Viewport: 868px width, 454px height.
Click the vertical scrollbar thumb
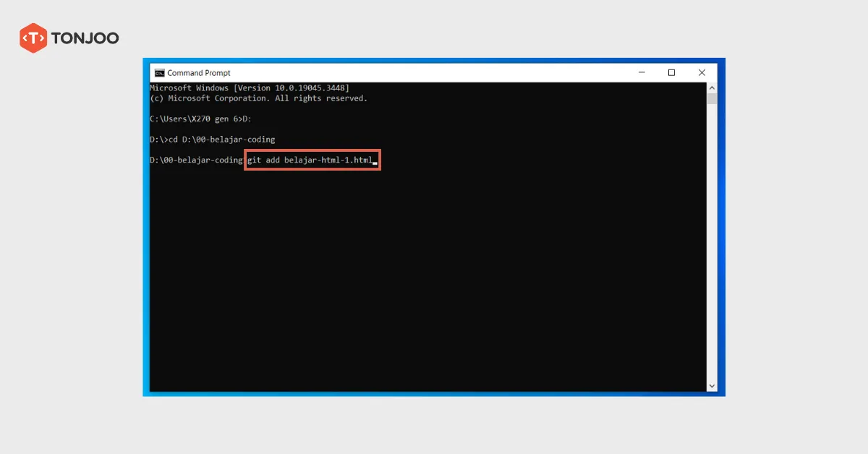coord(712,99)
